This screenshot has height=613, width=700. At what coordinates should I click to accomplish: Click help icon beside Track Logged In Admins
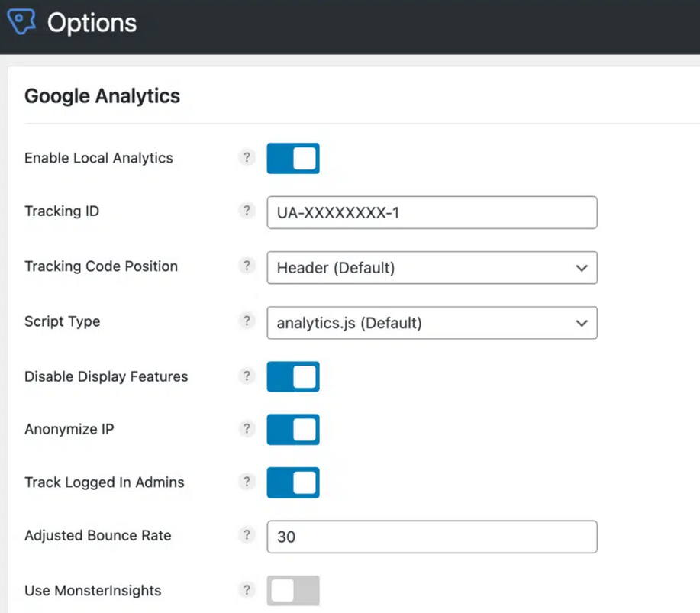coord(247,482)
